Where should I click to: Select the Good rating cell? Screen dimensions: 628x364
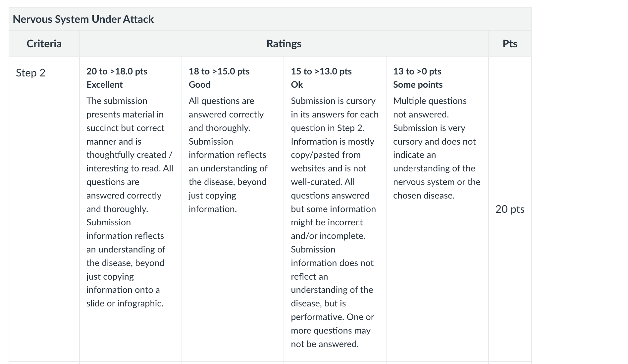click(233, 209)
